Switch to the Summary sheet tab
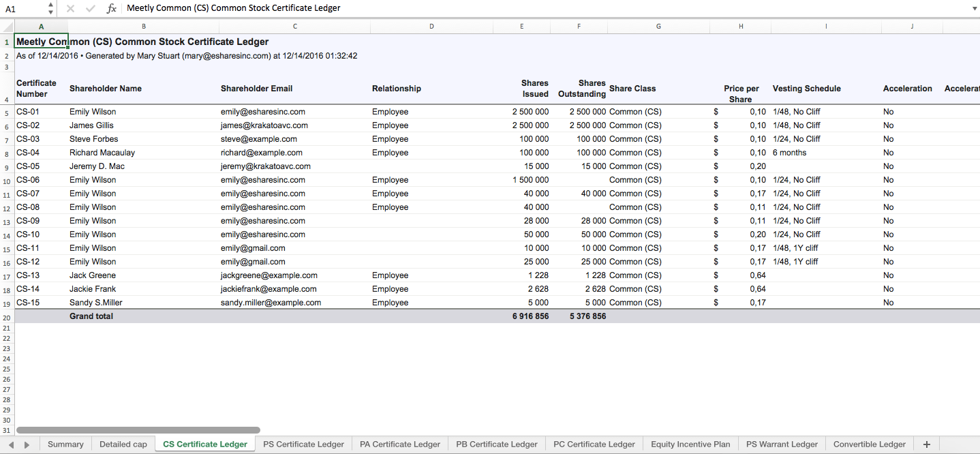This screenshot has height=454, width=980. 65,444
